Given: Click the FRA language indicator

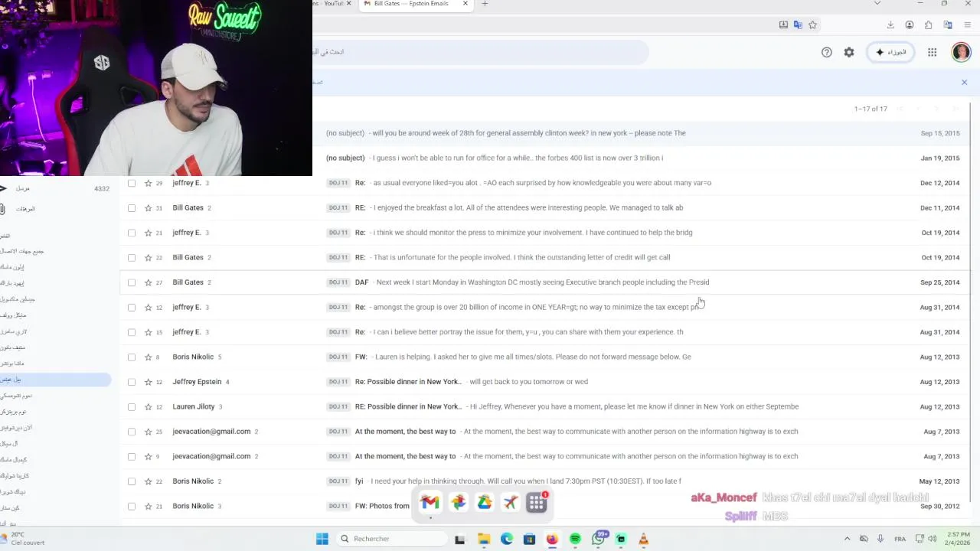Looking at the screenshot, I should tap(900, 539).
